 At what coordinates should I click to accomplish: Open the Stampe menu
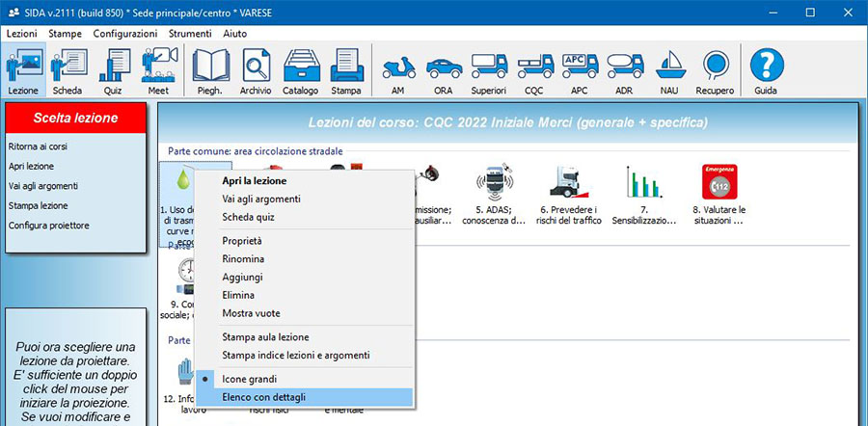point(66,33)
